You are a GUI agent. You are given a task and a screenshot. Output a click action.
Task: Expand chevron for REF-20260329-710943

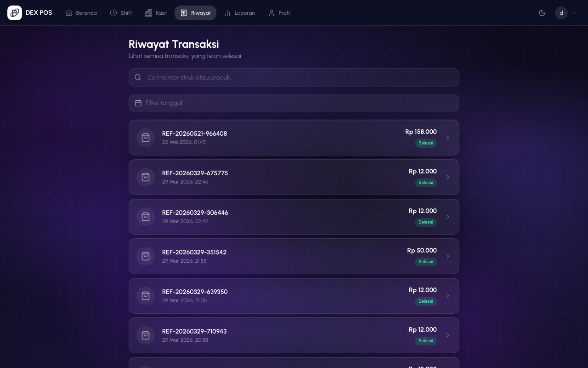[448, 335]
